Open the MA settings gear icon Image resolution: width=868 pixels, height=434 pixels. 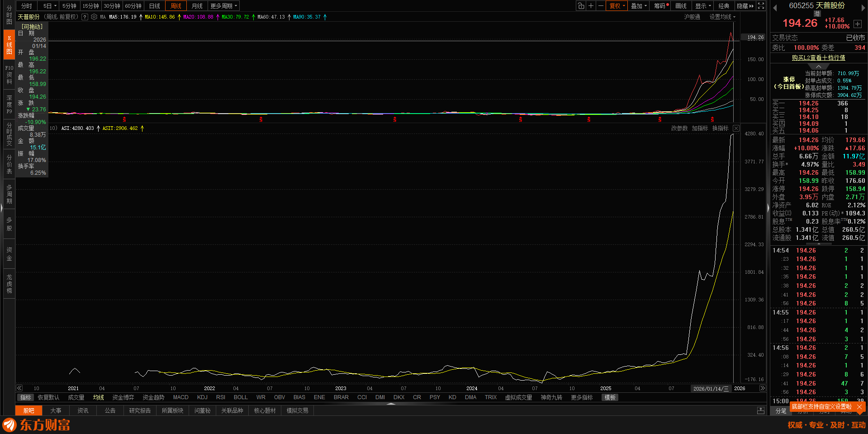pos(94,17)
